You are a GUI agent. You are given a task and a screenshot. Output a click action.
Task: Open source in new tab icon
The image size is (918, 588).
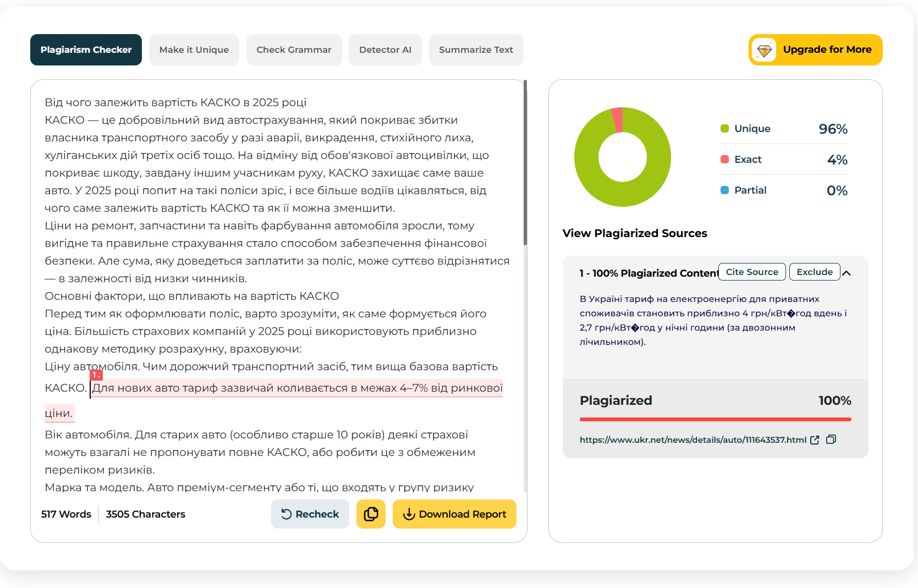815,439
